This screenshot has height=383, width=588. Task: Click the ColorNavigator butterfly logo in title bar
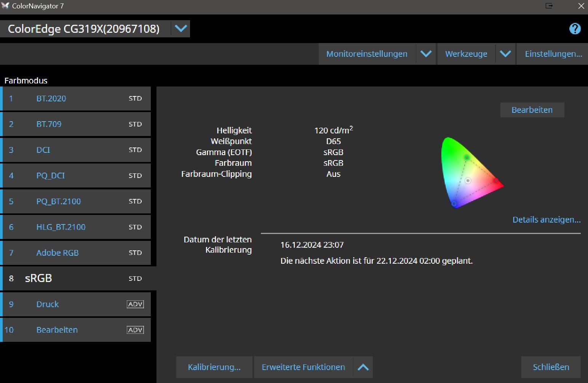coord(5,6)
